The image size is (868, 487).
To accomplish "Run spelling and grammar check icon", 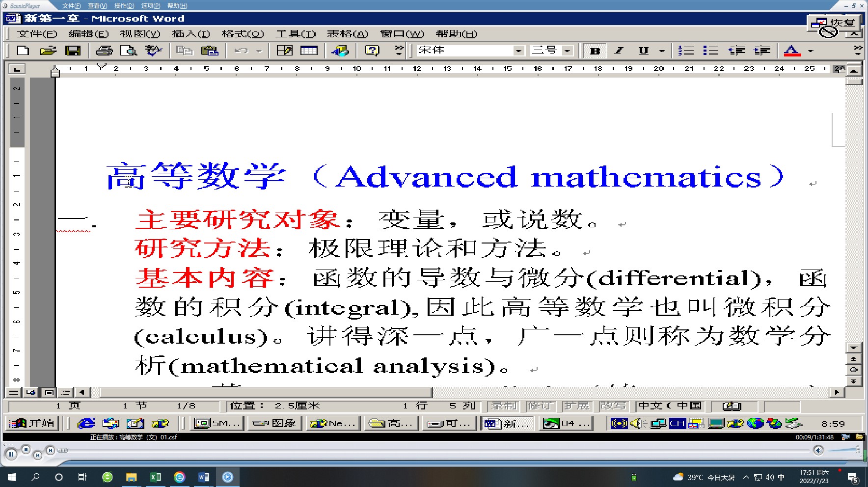I will tap(154, 51).
